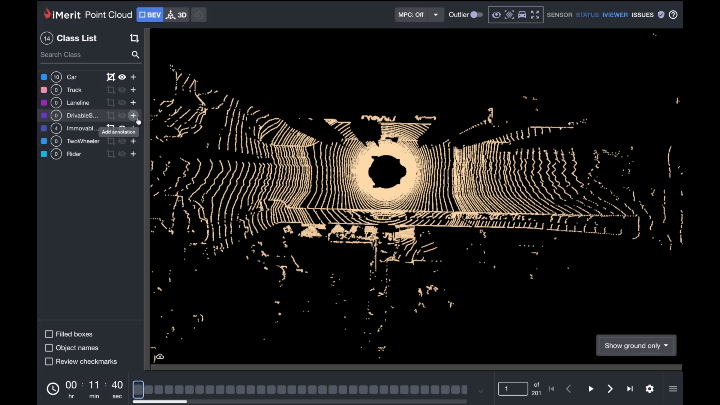Switch to 3D view mode
The image size is (720, 405).
tap(177, 15)
